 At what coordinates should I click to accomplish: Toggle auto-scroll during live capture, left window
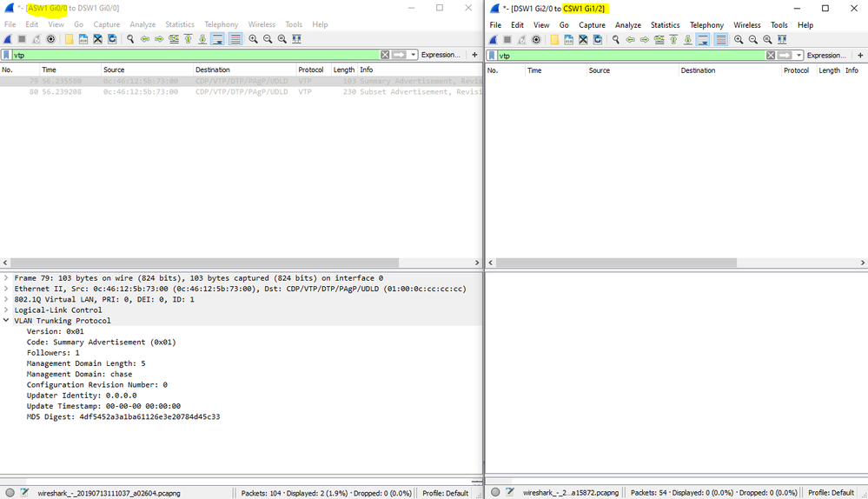click(217, 39)
